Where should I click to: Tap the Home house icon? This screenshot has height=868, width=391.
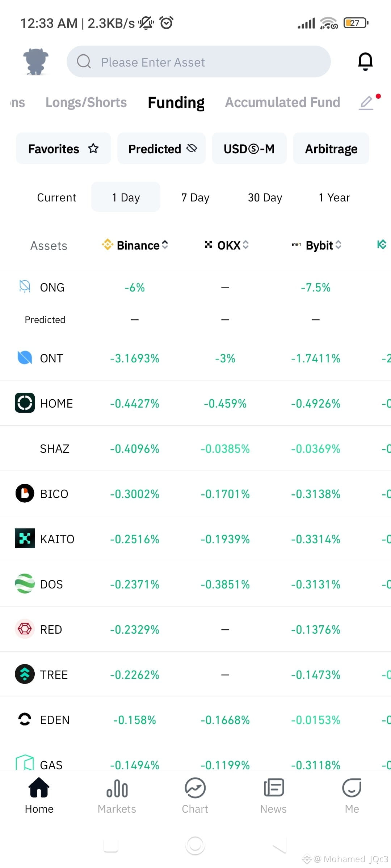39,788
